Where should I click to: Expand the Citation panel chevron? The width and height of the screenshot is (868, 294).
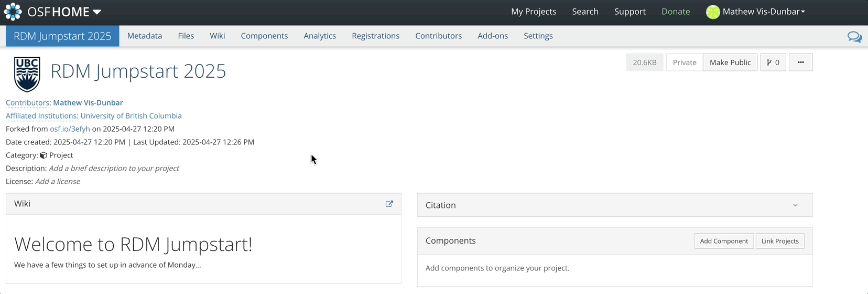click(795, 205)
